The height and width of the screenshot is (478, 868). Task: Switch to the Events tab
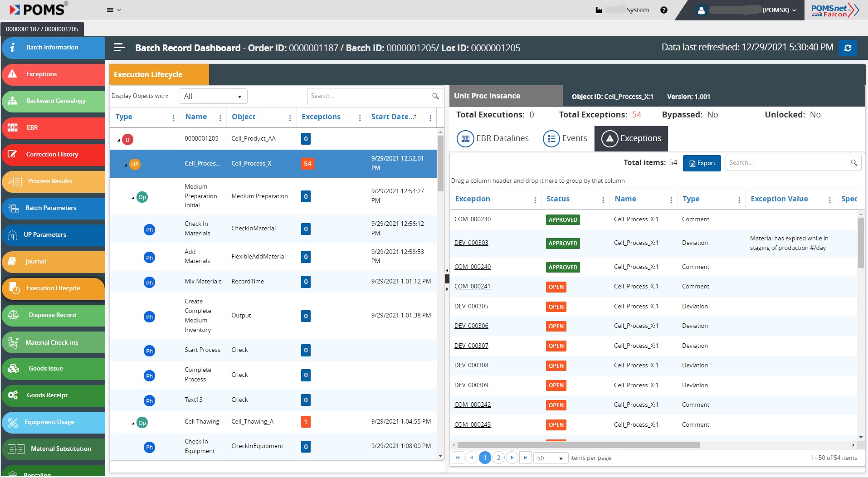(x=565, y=138)
